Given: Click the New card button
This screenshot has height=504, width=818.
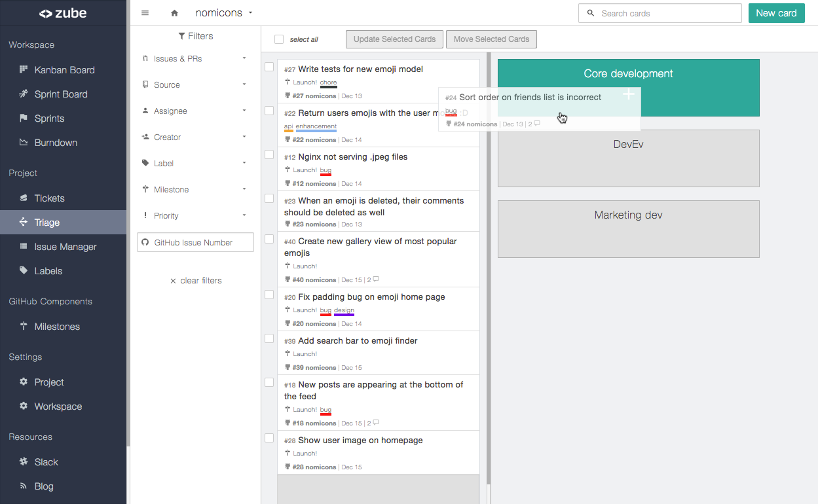Looking at the screenshot, I should pyautogui.click(x=776, y=13).
